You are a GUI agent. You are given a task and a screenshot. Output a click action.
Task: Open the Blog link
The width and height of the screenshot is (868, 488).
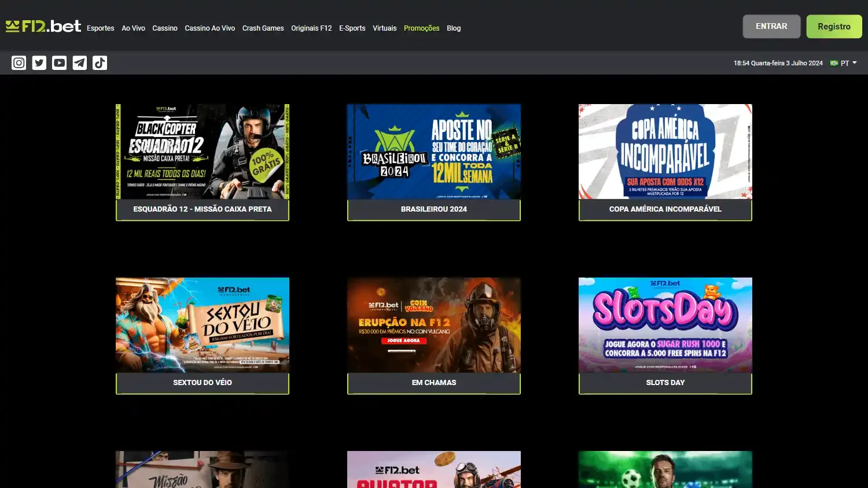pos(454,28)
